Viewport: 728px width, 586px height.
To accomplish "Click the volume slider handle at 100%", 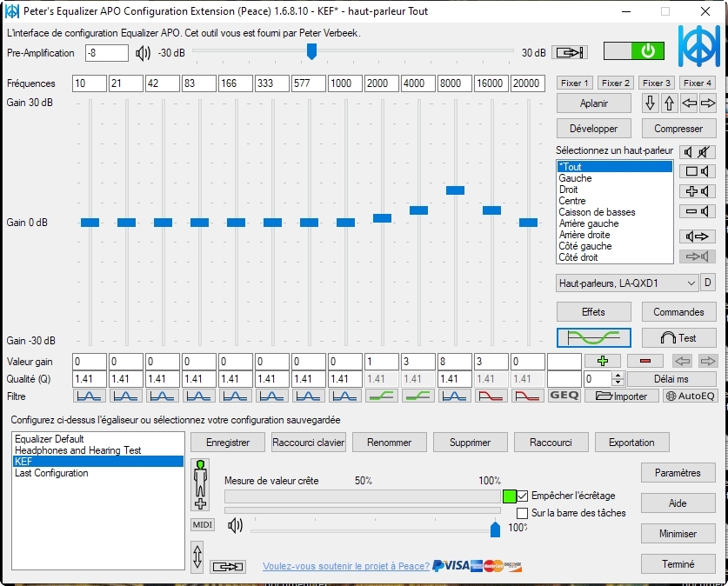I will tap(496, 529).
